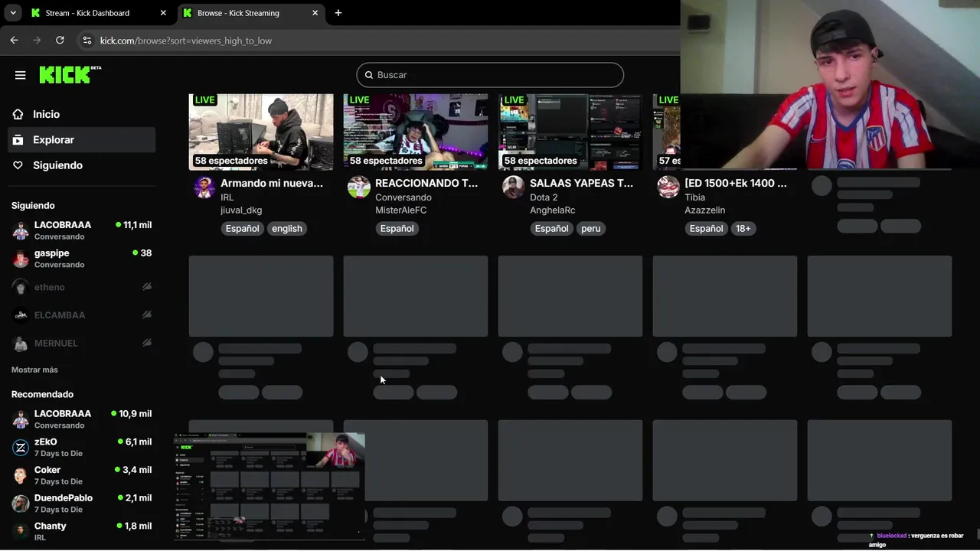
Task: Click etheno offline channel avatar
Action: click(21, 287)
